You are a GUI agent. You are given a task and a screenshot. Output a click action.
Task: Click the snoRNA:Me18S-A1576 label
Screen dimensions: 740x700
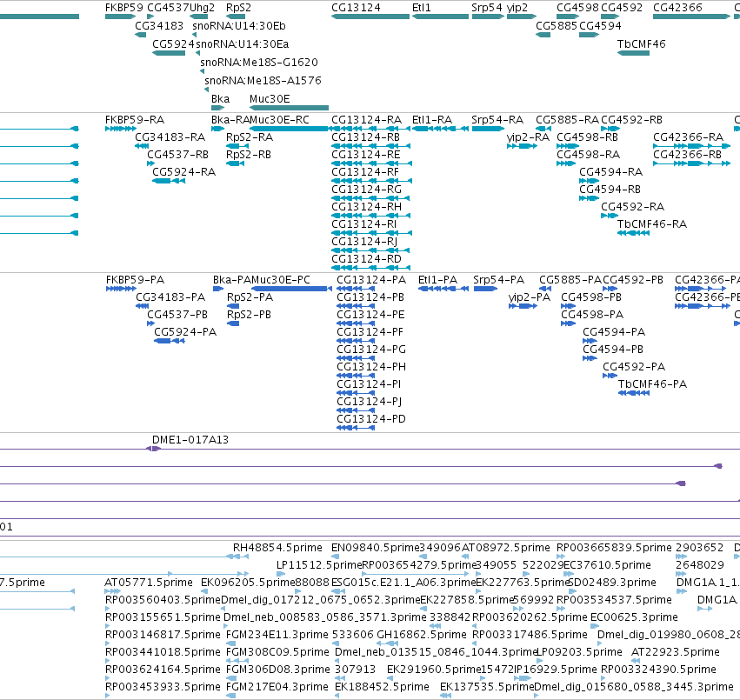[x=263, y=81]
